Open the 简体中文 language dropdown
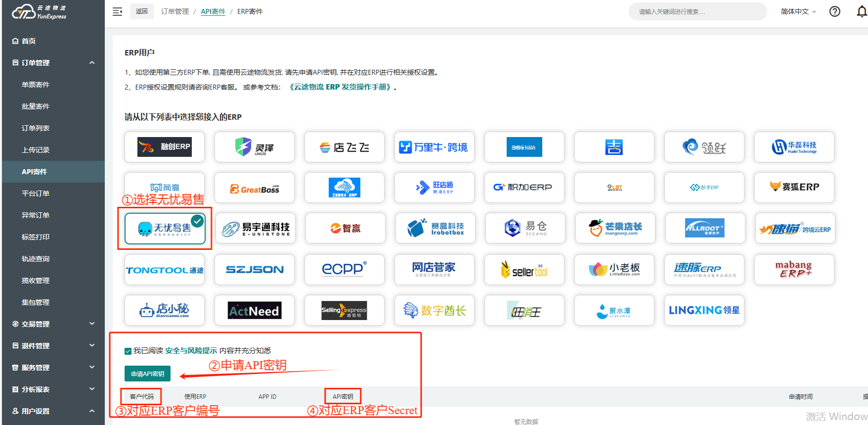The width and height of the screenshot is (868, 425). click(798, 11)
